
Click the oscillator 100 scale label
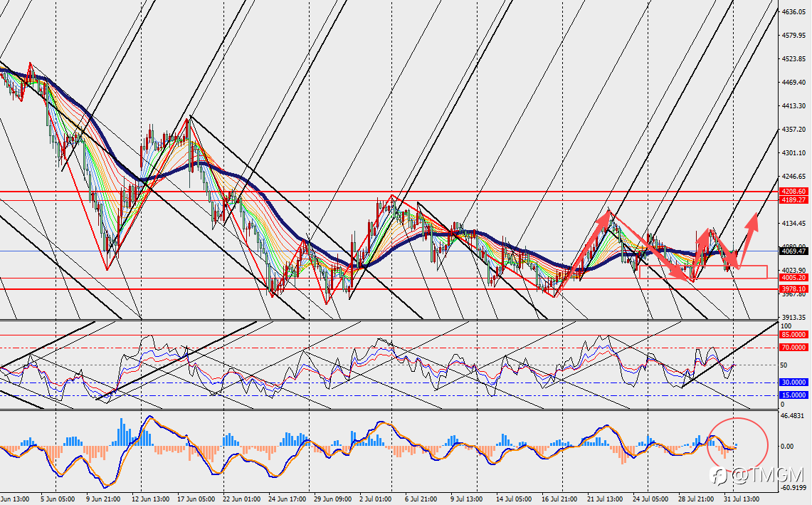(x=785, y=326)
